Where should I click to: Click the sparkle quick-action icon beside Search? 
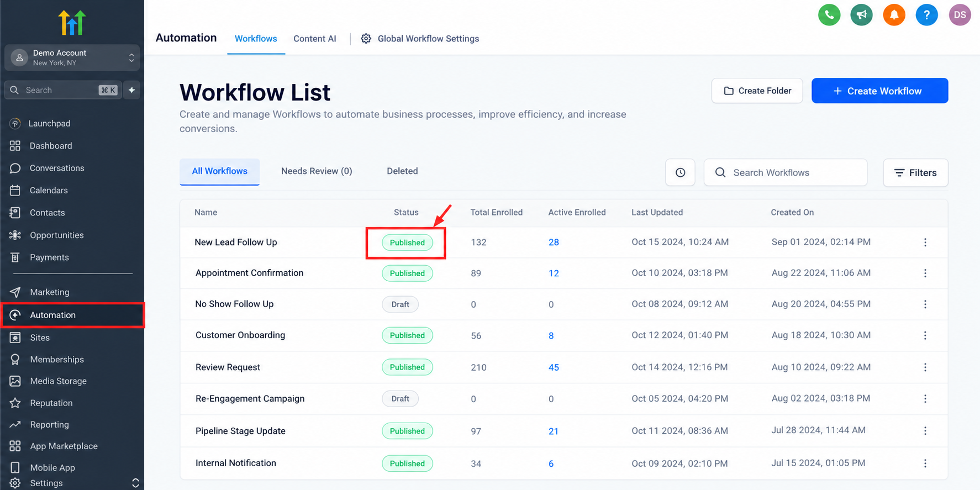(131, 90)
